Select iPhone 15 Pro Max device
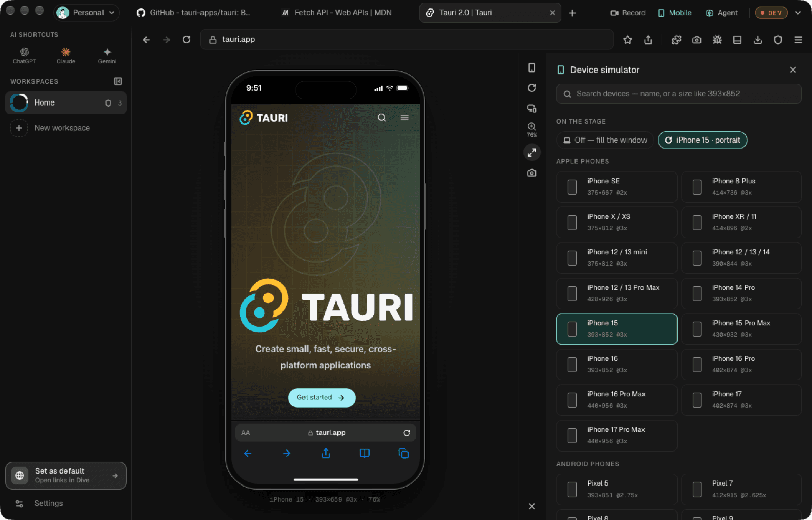This screenshot has height=520, width=812. point(741,329)
